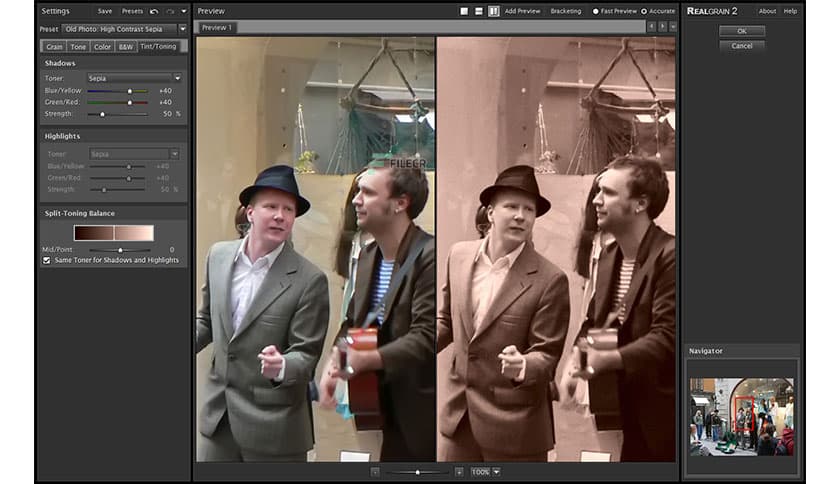The width and height of the screenshot is (836, 484).
Task: Open the Settings header dropdown arrow
Action: tap(184, 11)
